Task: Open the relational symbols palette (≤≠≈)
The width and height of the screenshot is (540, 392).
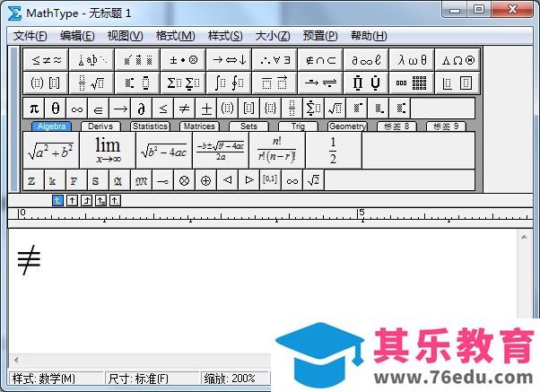Action: point(46,60)
